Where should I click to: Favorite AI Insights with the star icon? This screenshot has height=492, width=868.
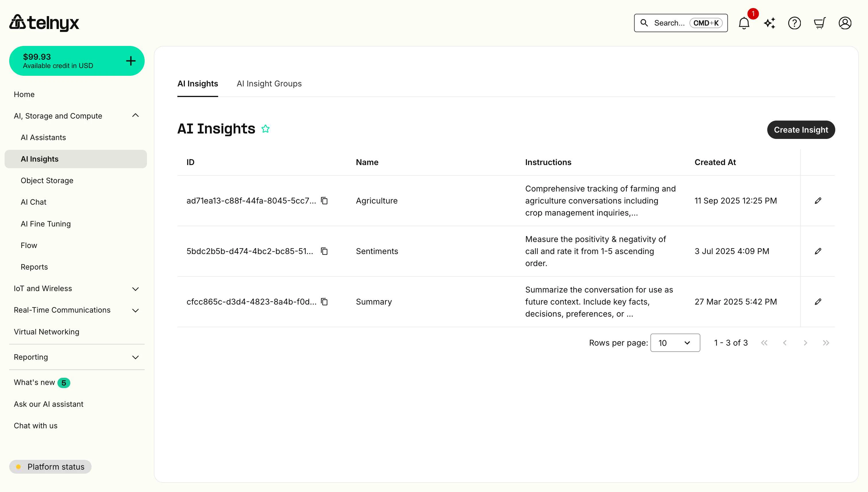pos(266,128)
